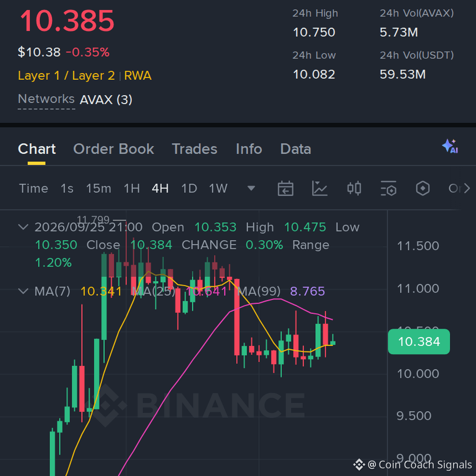Image resolution: width=476 pixels, height=476 pixels.
Task: Tap the Binance logo beside Coin Coach Signals
Action: click(359, 465)
